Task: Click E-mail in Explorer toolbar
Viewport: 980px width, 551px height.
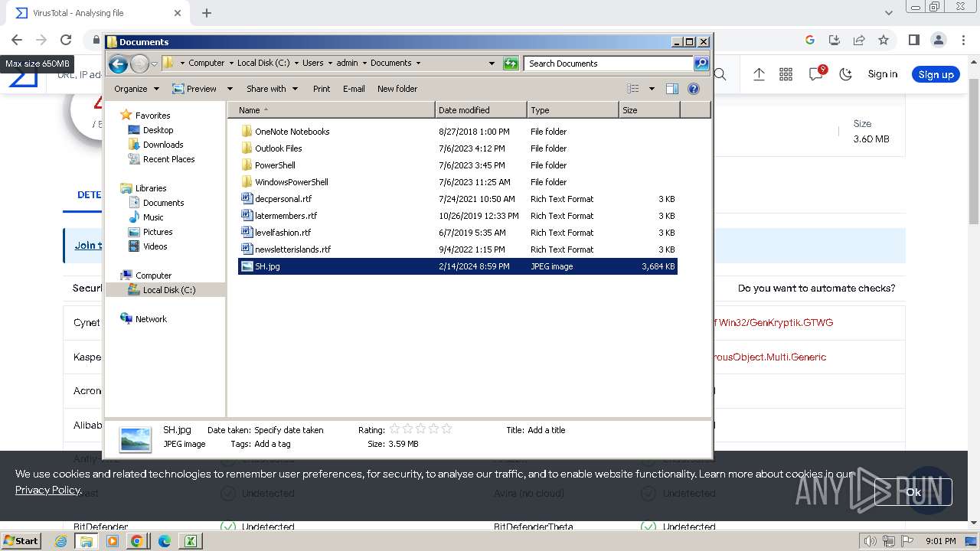Action: tap(354, 89)
